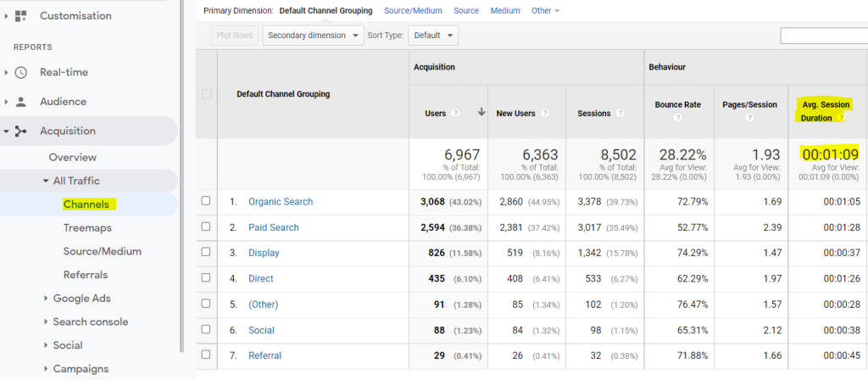Open help icon under Pages/Session header

(749, 118)
